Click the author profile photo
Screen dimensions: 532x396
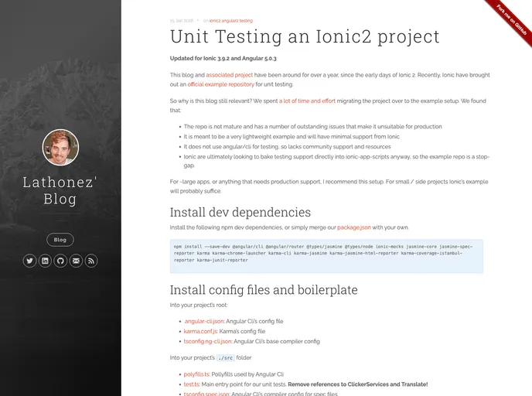click(60, 148)
